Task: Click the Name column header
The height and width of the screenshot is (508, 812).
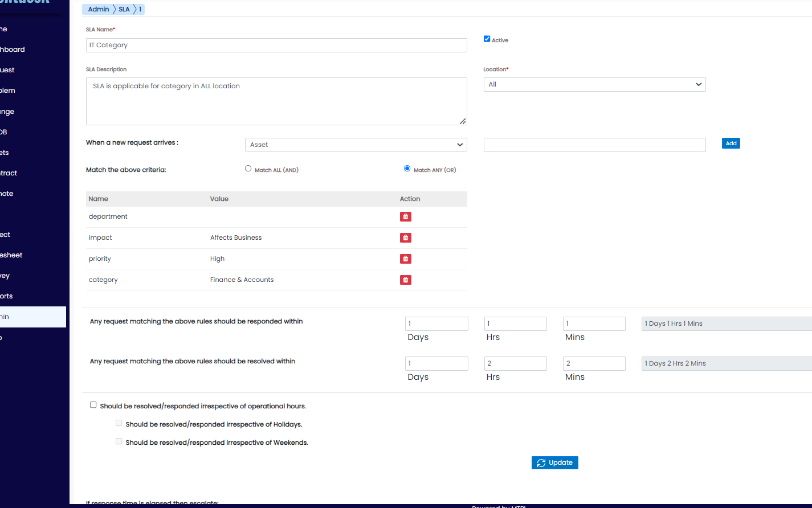Action: pyautogui.click(x=98, y=199)
